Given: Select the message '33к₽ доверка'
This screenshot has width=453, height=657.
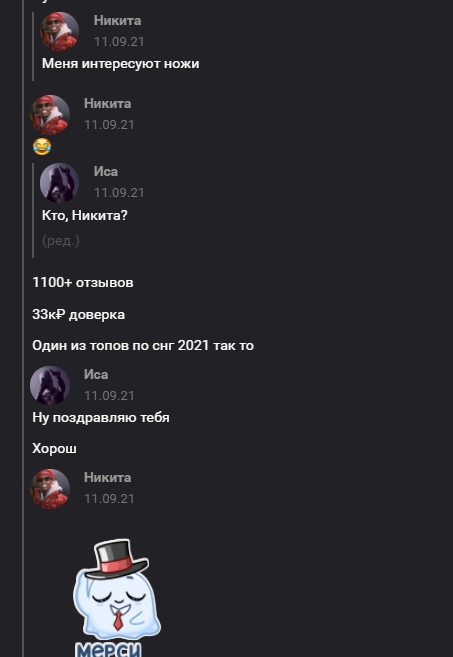Looking at the screenshot, I should coord(78,315).
